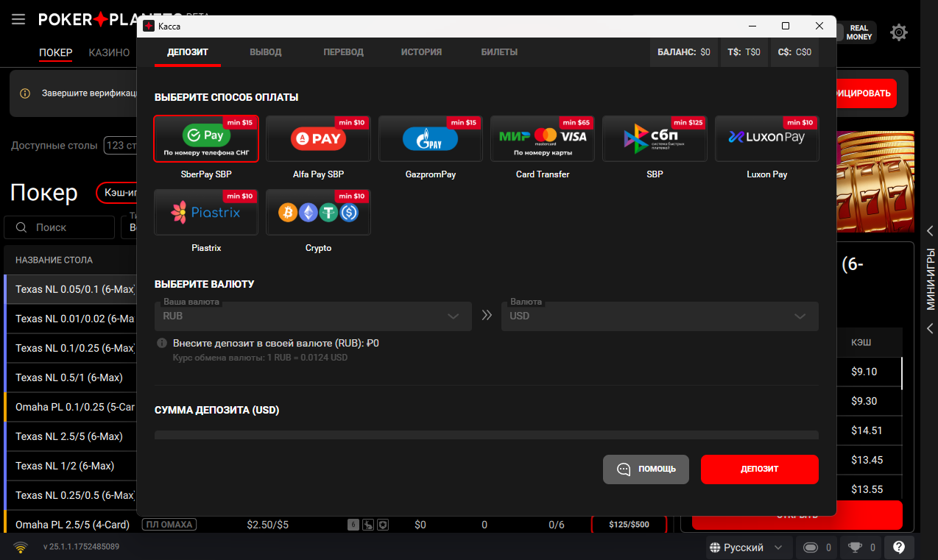The height and width of the screenshot is (560, 938).
Task: Pick the Card Transfer payment tile
Action: (x=542, y=138)
